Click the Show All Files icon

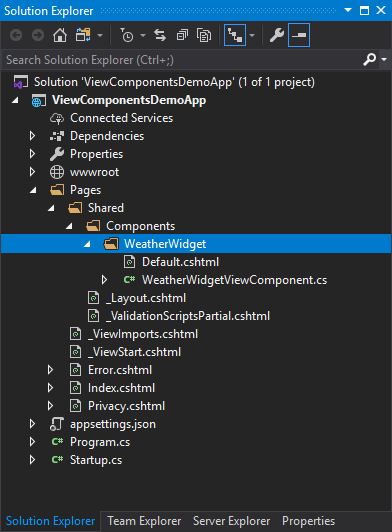point(204,35)
